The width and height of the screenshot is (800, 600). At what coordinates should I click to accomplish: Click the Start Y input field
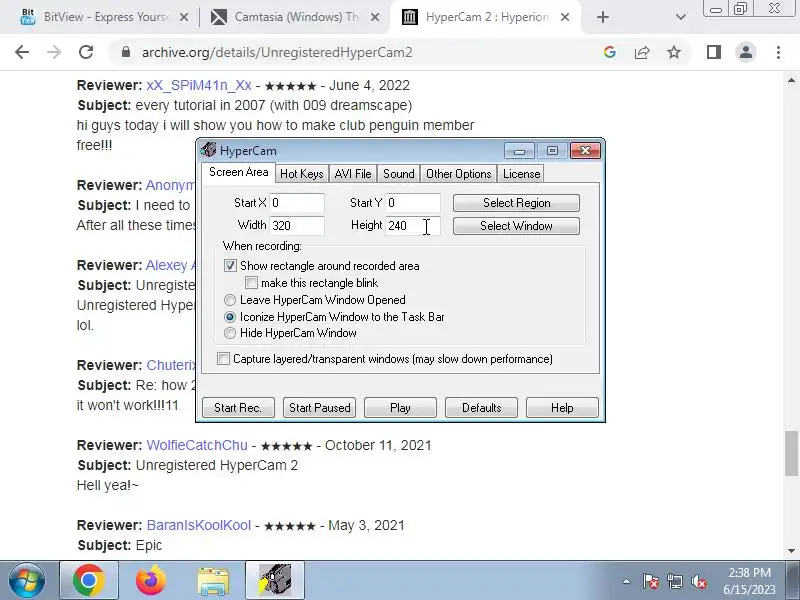[412, 203]
